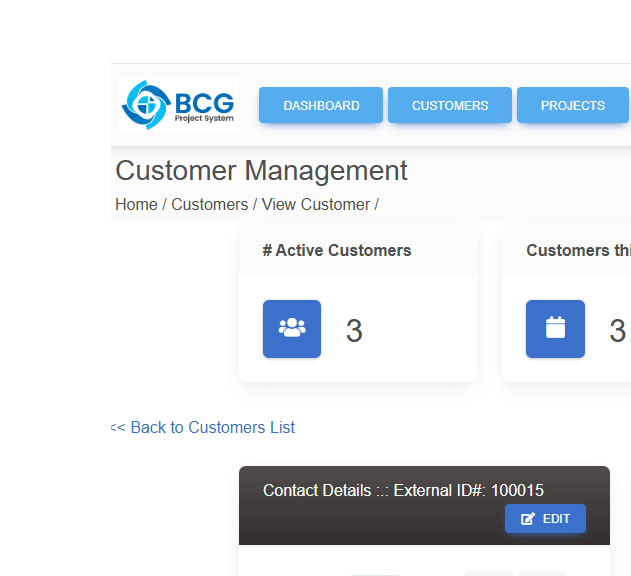Follow the Back to Customers List link
Image resolution: width=631 pixels, height=576 pixels.
[x=203, y=427]
